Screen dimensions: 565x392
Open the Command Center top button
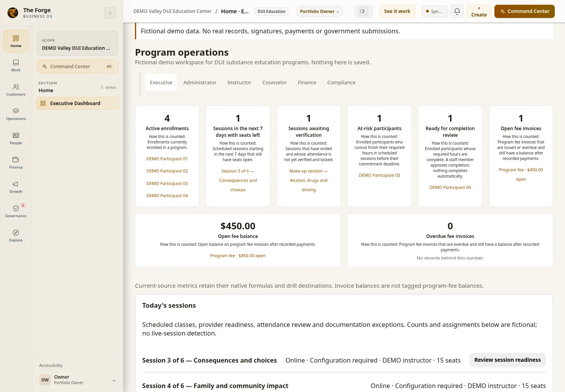tap(525, 11)
